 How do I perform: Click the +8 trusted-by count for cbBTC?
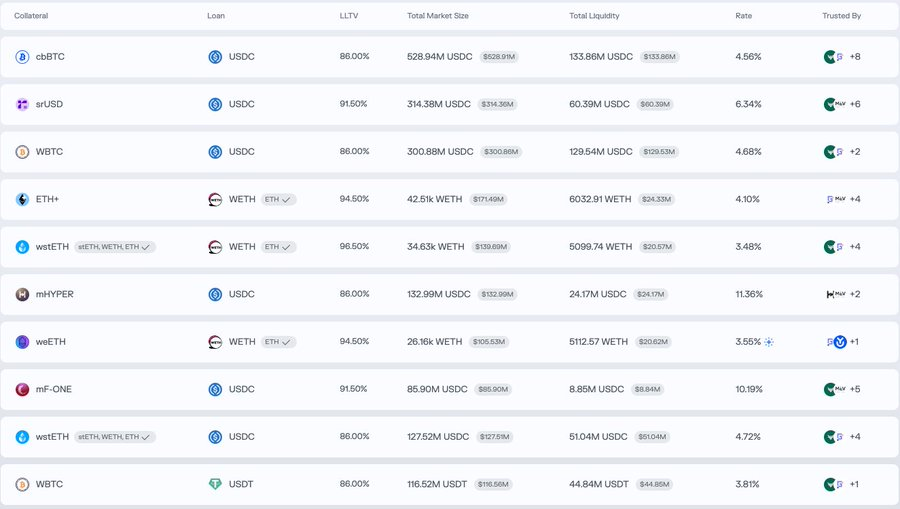tap(855, 57)
